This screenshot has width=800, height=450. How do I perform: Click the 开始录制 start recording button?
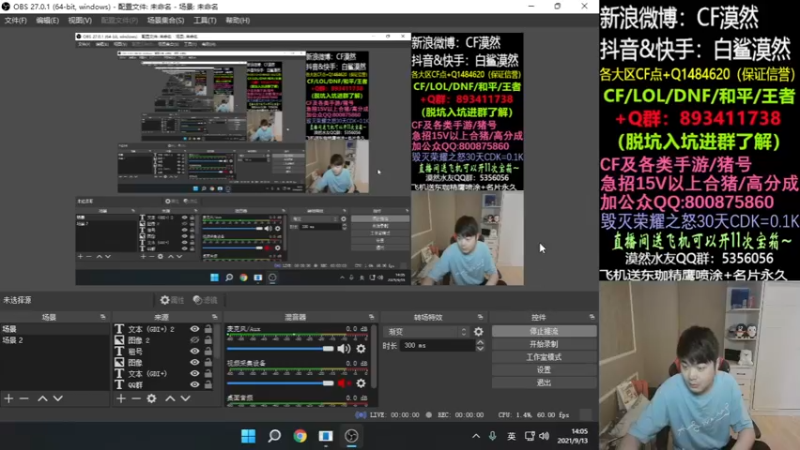[544, 344]
